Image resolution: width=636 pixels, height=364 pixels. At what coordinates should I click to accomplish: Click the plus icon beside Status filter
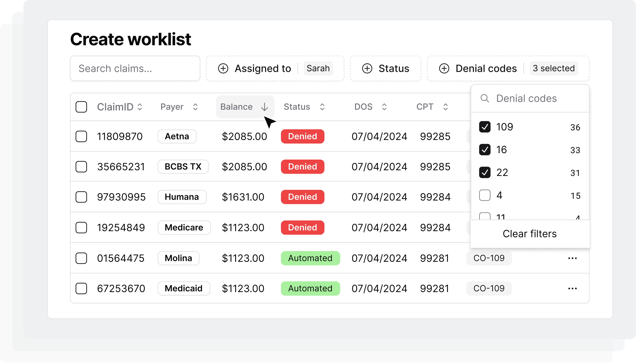pyautogui.click(x=367, y=68)
